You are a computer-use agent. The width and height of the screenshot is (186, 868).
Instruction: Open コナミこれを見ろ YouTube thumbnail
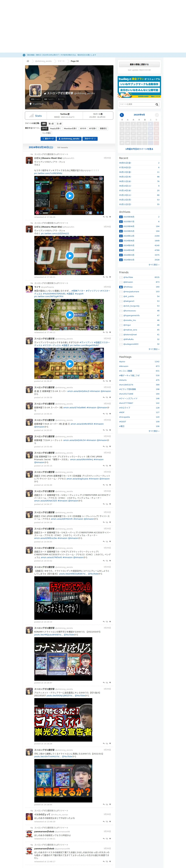pyautogui.click(x=63, y=659)
